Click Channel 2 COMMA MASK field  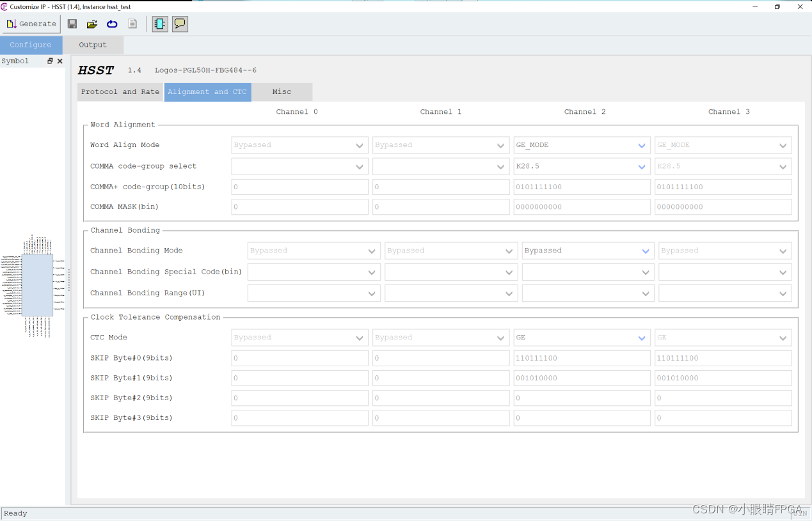click(582, 206)
